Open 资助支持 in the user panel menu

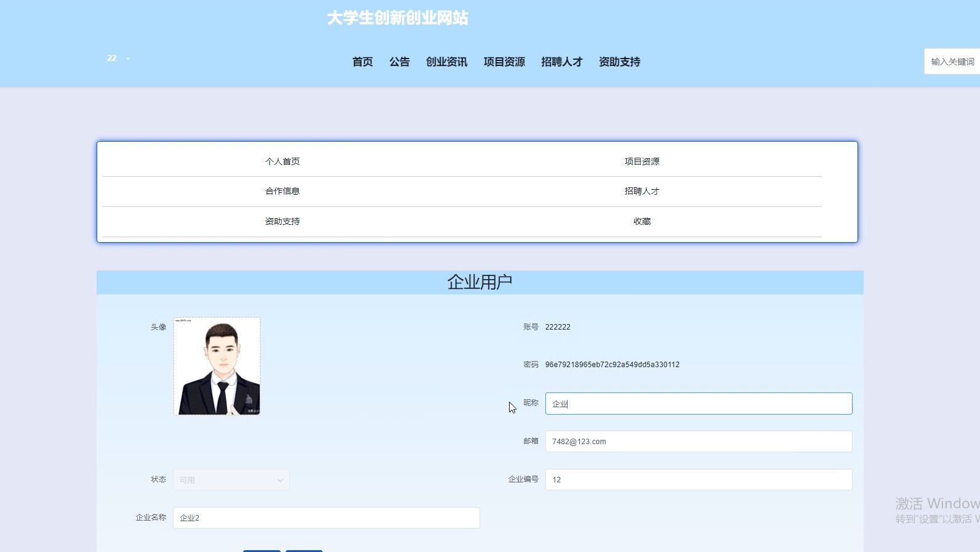tap(283, 221)
